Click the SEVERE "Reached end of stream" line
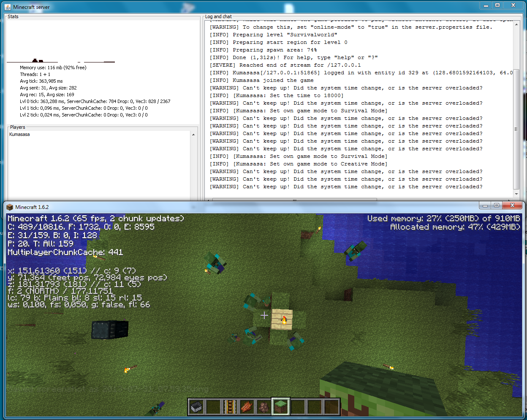Viewport: 527px width, 420px height. click(285, 65)
